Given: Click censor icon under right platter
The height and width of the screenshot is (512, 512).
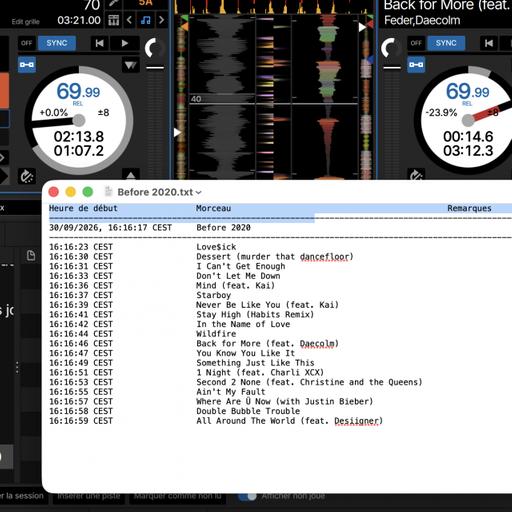Looking at the screenshot, I should pos(416,175).
